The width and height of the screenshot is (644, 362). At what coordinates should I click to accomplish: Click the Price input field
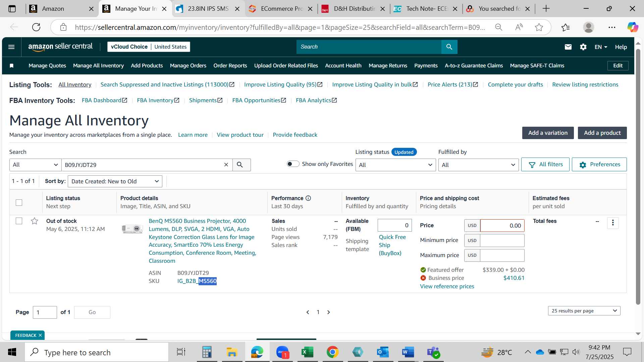[x=502, y=226]
